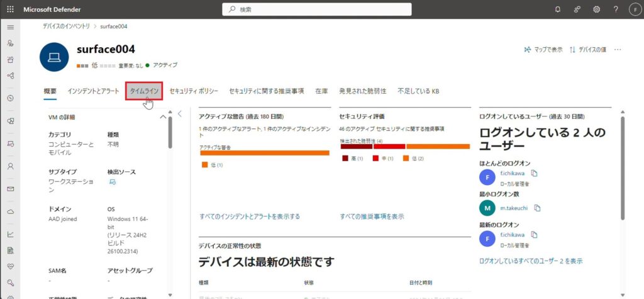644x299 pixels.
Task: Open the document audit sidebar icon
Action: pos(11,250)
